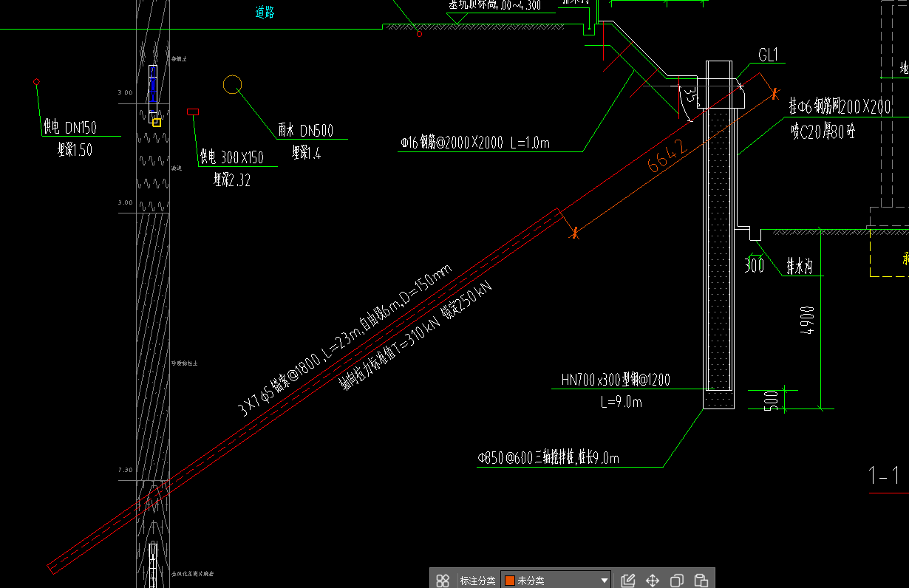Click the Φ850@600三轴搅拌桩 annotation text
This screenshot has width=909, height=588.
tap(548, 459)
